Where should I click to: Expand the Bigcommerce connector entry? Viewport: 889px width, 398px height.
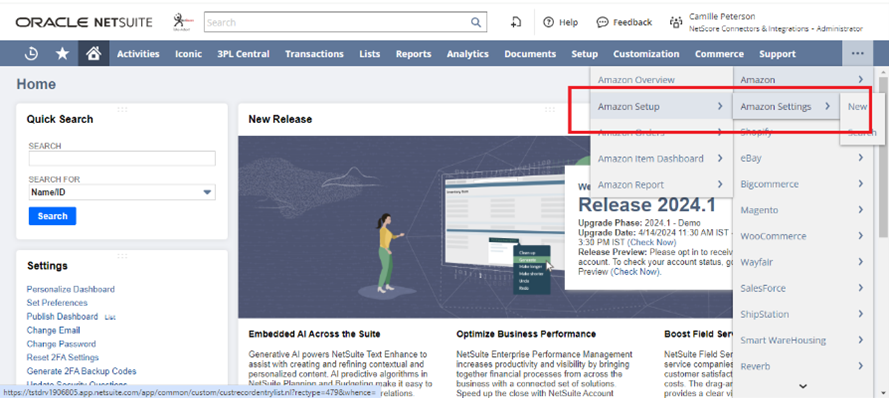[x=802, y=184]
